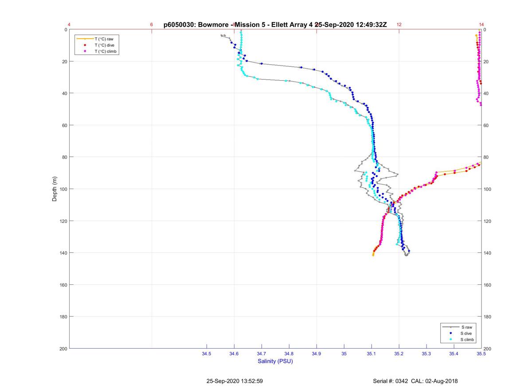Click salinity tick label 34.8
Image resolution: width=532 pixels, height=392 pixels.
pyautogui.click(x=289, y=353)
